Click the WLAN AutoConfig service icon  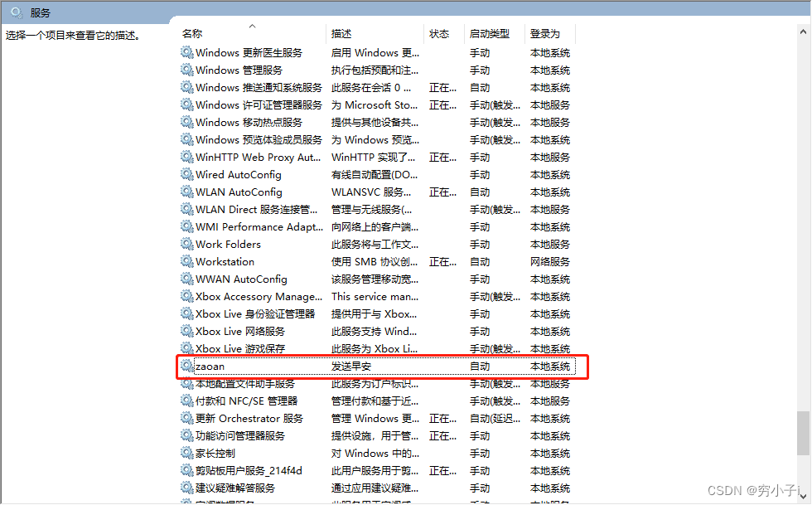[188, 192]
